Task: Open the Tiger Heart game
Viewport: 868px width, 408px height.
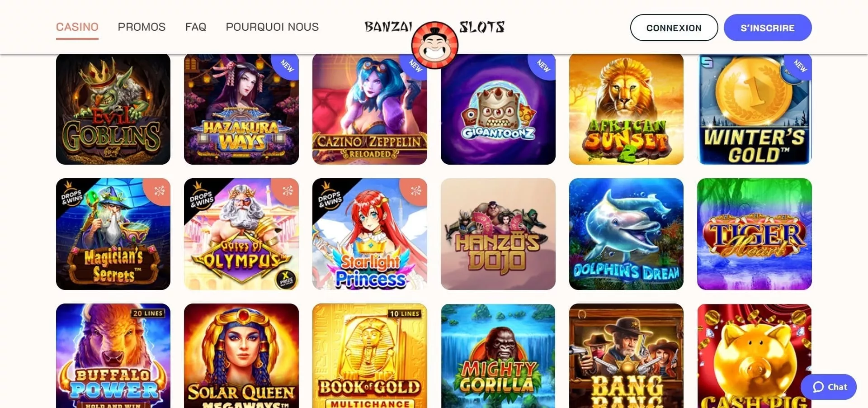Action: pos(754,234)
